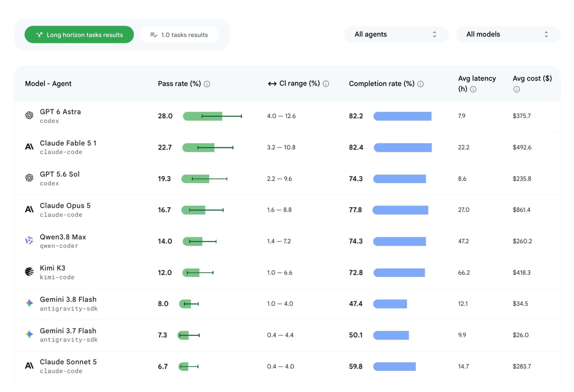
Task: Click the 47.2 average latency value
Action: [x=463, y=241]
